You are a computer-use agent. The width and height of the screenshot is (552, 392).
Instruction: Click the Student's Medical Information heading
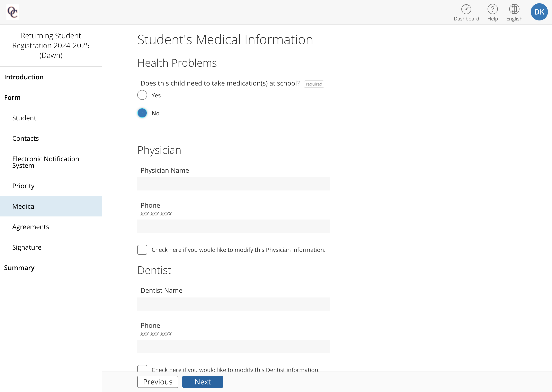pos(225,39)
